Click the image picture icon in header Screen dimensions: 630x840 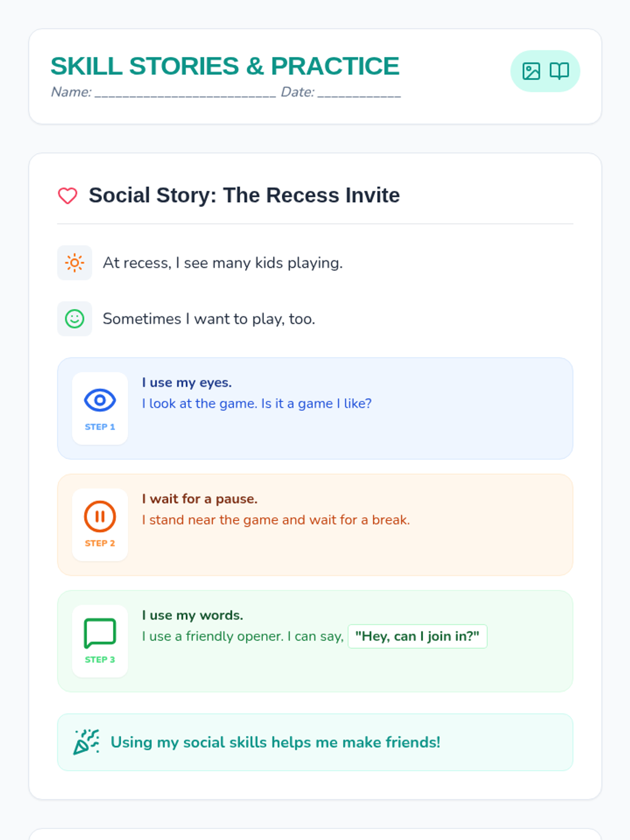(531, 71)
